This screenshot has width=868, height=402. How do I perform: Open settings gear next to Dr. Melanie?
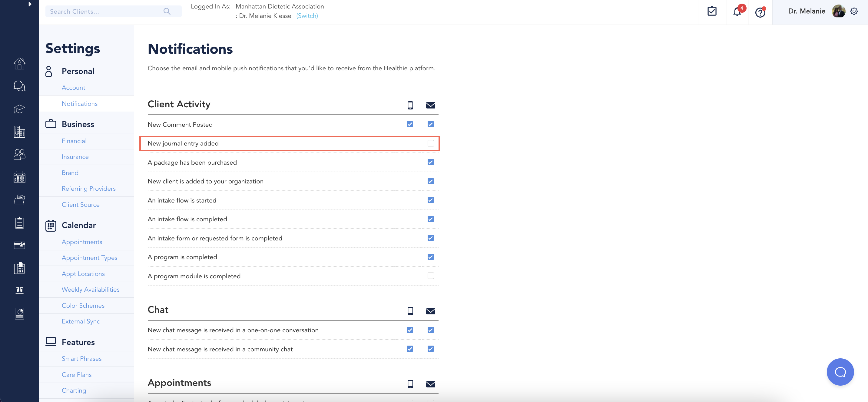pyautogui.click(x=854, y=11)
